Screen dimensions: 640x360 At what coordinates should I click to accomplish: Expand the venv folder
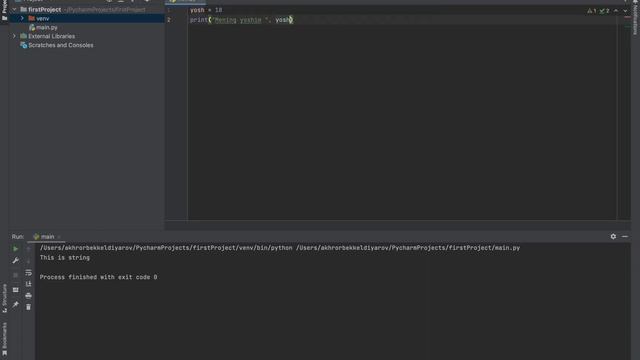(x=22, y=18)
